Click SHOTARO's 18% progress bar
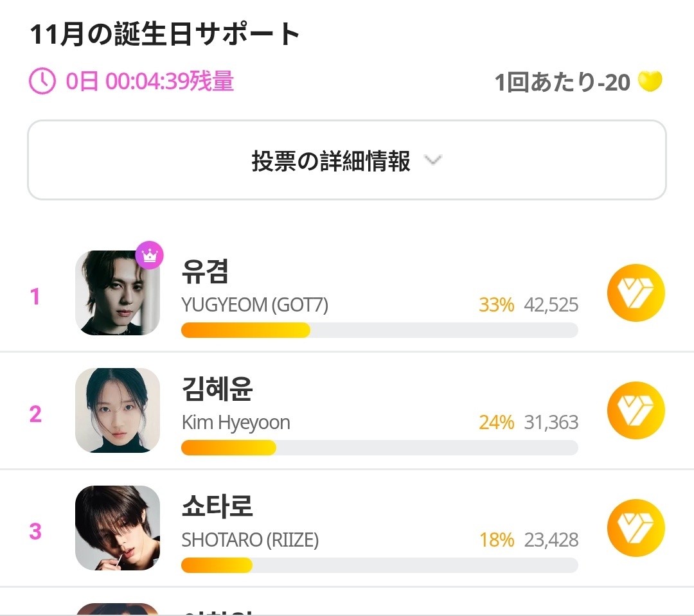This screenshot has width=694, height=616. [379, 565]
